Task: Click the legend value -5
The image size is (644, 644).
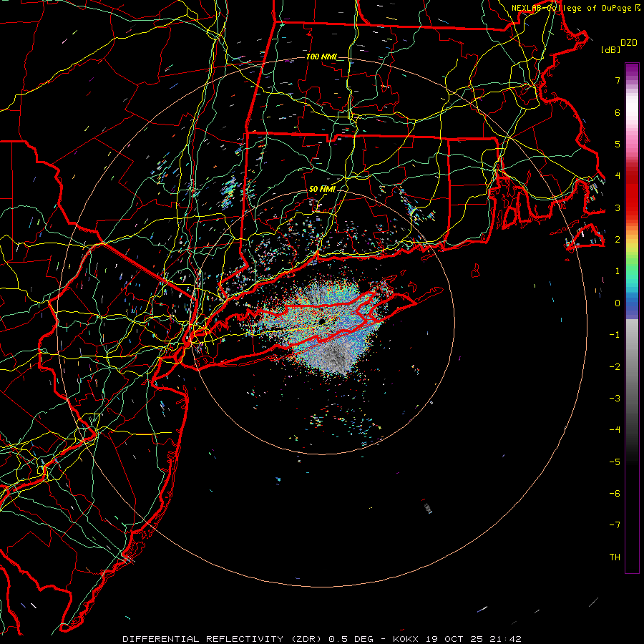Action: 615,462
